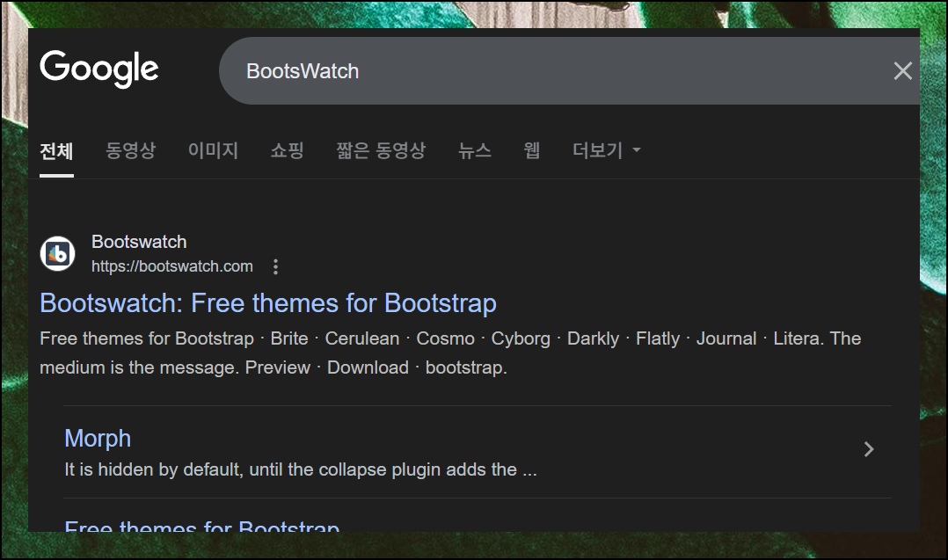
Task: Expand the Morph sitelink chevron arrow
Action: pyautogui.click(x=869, y=449)
